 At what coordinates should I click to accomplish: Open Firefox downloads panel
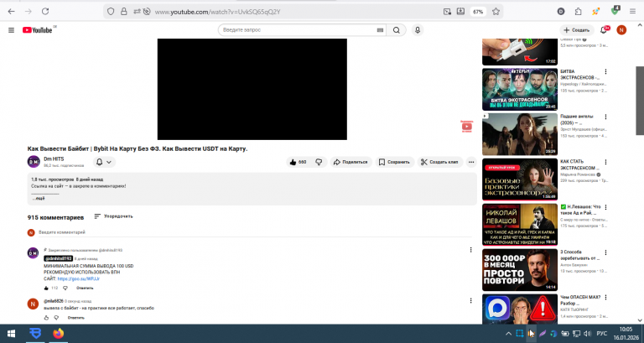460,12
